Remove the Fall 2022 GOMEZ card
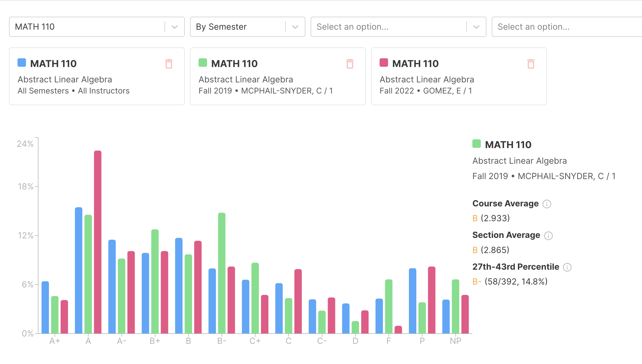The image size is (642, 364). (x=531, y=64)
